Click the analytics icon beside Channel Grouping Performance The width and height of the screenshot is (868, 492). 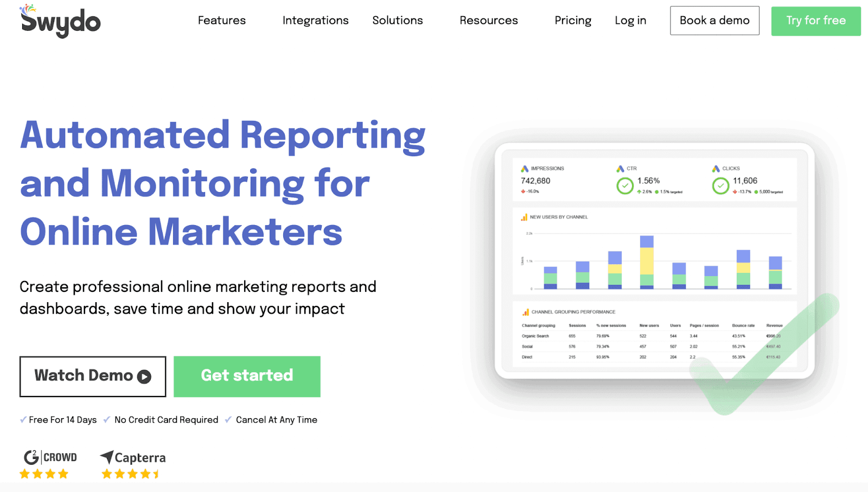click(526, 312)
